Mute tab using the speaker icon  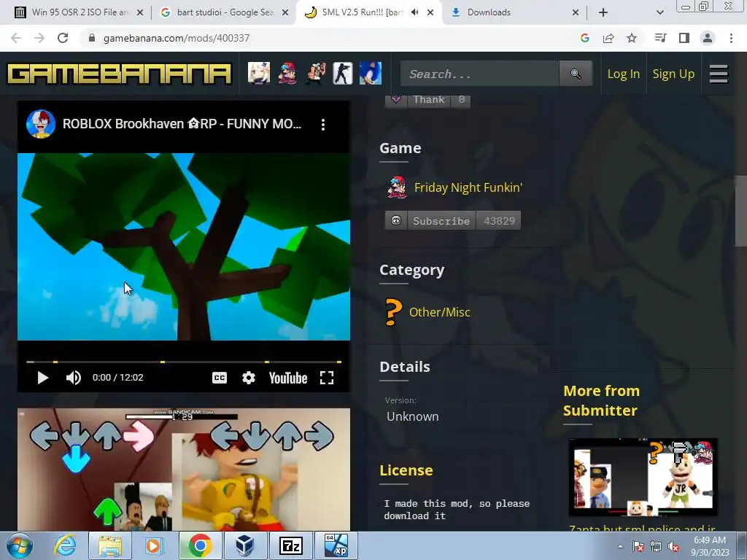pyautogui.click(x=414, y=12)
